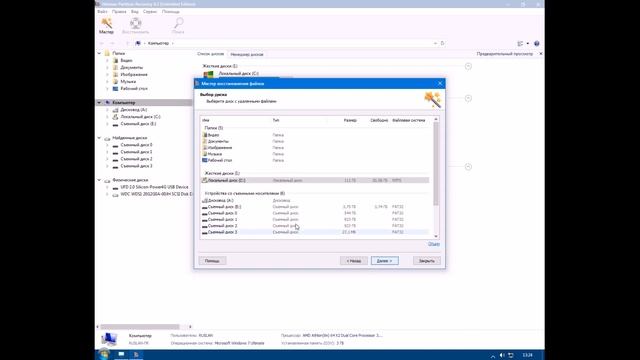Select Съемный диск (E:) in the sidebar tree
This screenshot has width=640, height=360.
138,124
